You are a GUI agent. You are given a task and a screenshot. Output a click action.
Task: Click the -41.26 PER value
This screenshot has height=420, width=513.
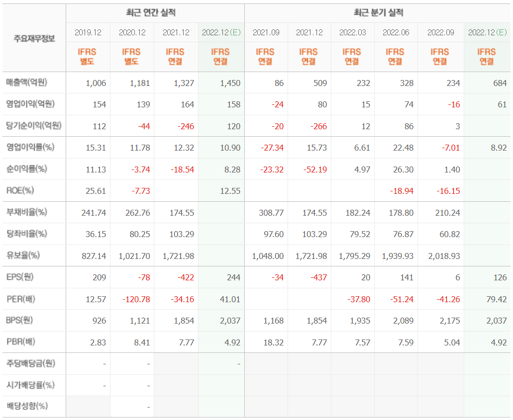point(448,299)
